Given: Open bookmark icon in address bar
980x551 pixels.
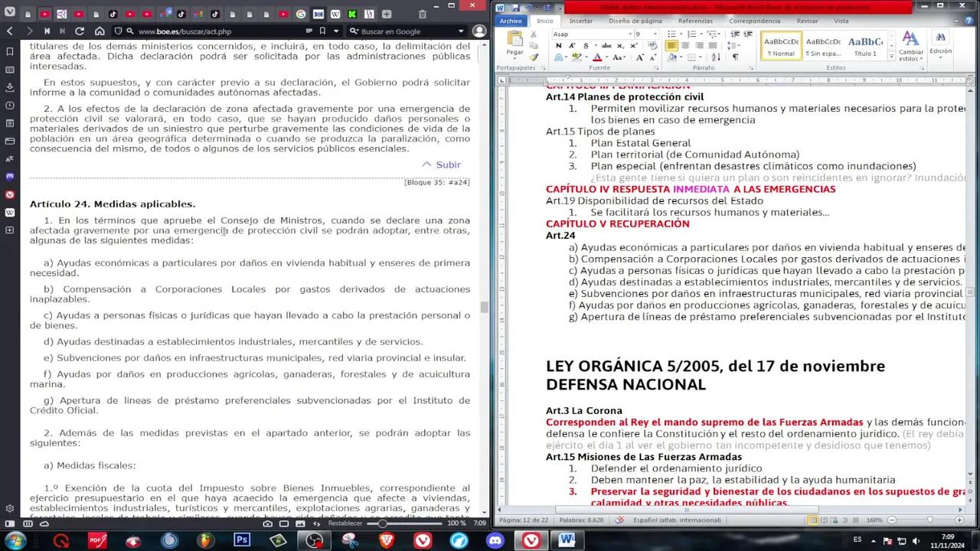Looking at the screenshot, I should coord(322,31).
